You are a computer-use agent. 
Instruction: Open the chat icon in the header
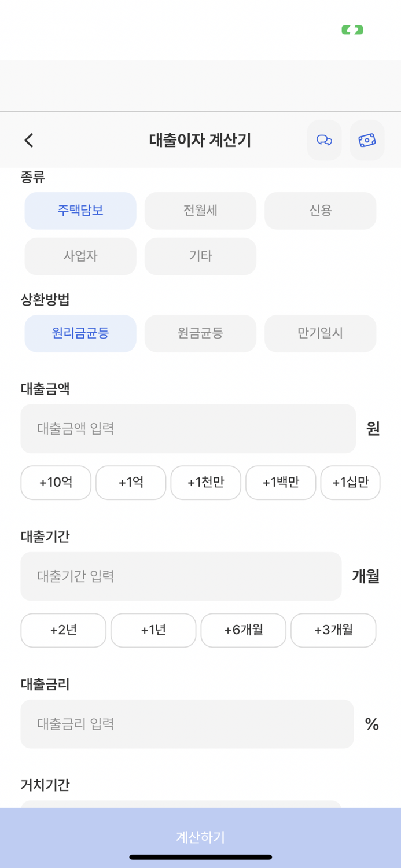point(324,140)
